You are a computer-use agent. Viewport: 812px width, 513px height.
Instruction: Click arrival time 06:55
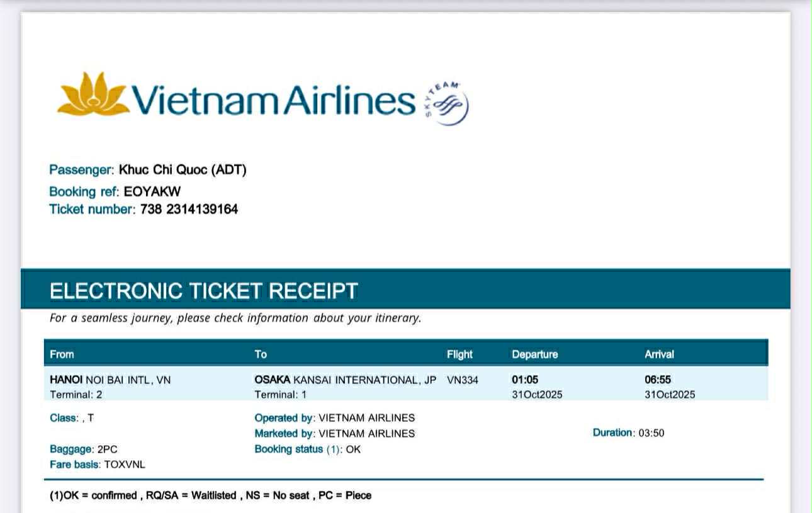[658, 380]
